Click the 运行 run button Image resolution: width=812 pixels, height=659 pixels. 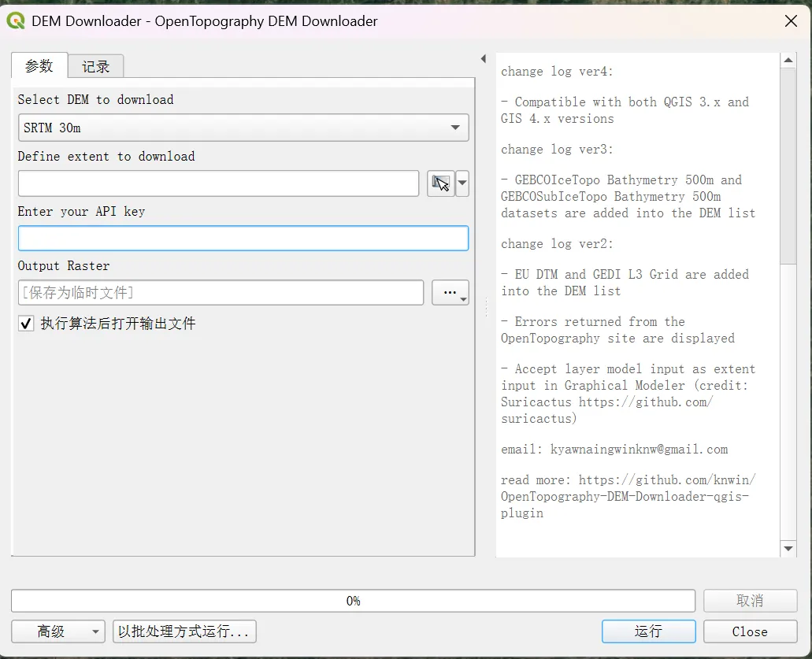[648, 631]
